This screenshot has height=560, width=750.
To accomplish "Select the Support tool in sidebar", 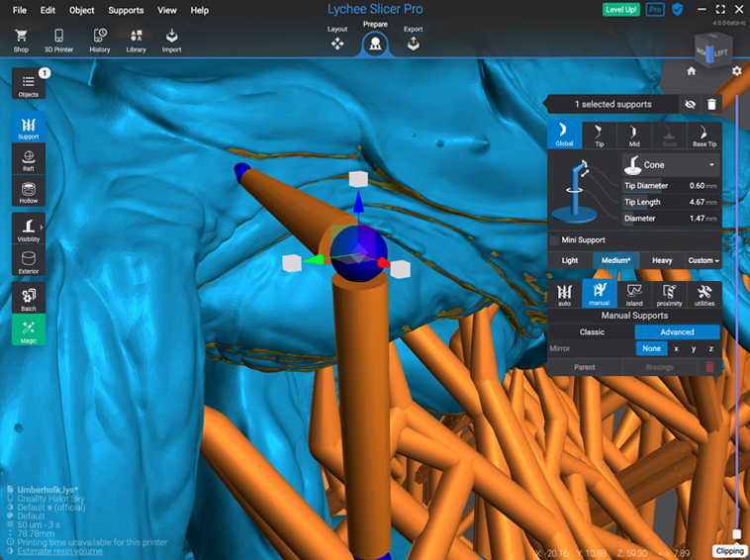I will pos(29,127).
